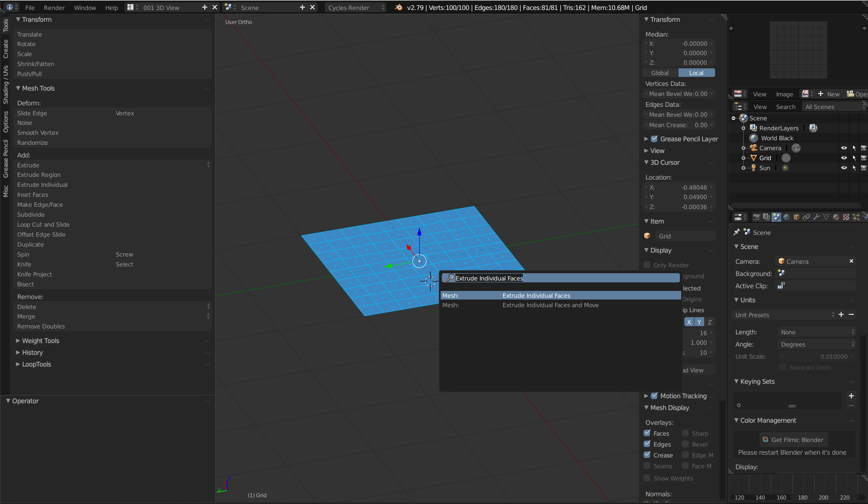This screenshot has width=868, height=504.
Task: Click the operator search text field
Action: click(x=560, y=278)
